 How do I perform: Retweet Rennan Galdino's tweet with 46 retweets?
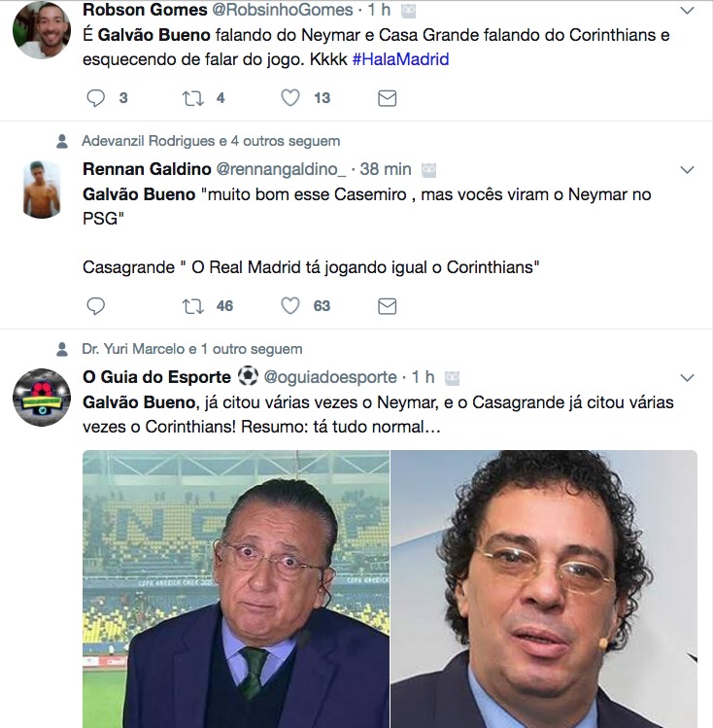click(193, 306)
